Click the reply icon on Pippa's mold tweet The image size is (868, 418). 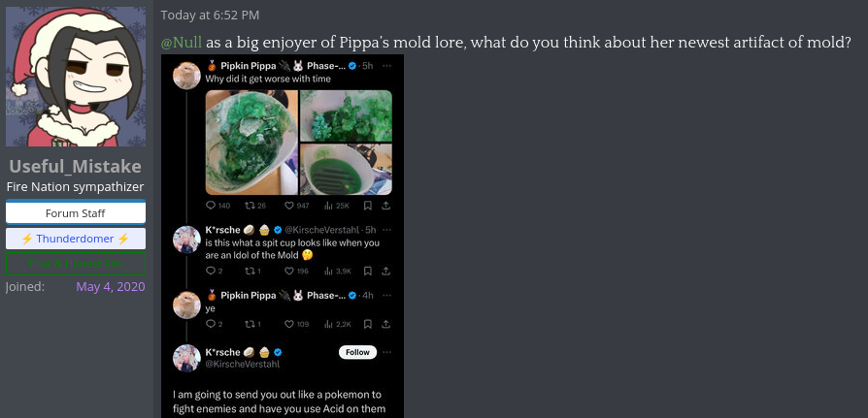point(211,206)
